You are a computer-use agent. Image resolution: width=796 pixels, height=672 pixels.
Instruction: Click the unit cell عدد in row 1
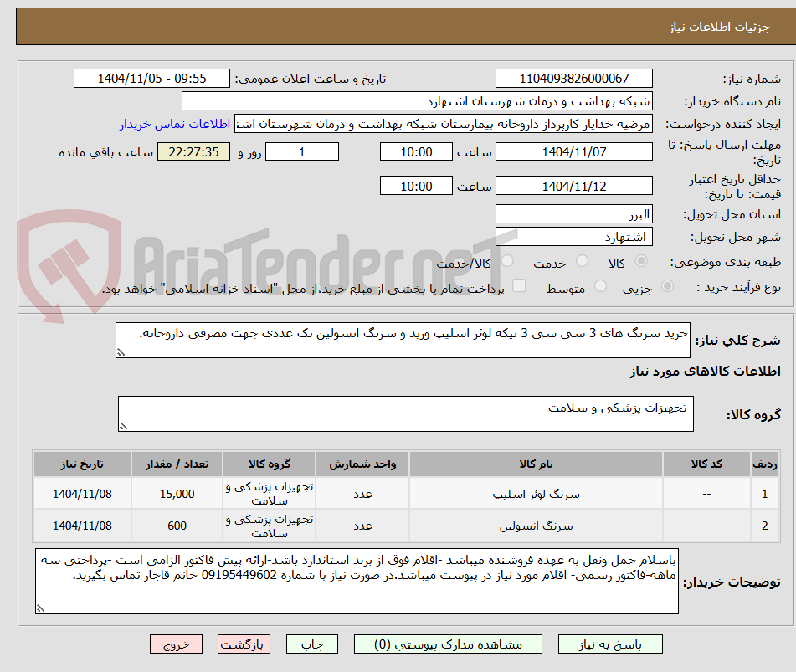(x=362, y=494)
